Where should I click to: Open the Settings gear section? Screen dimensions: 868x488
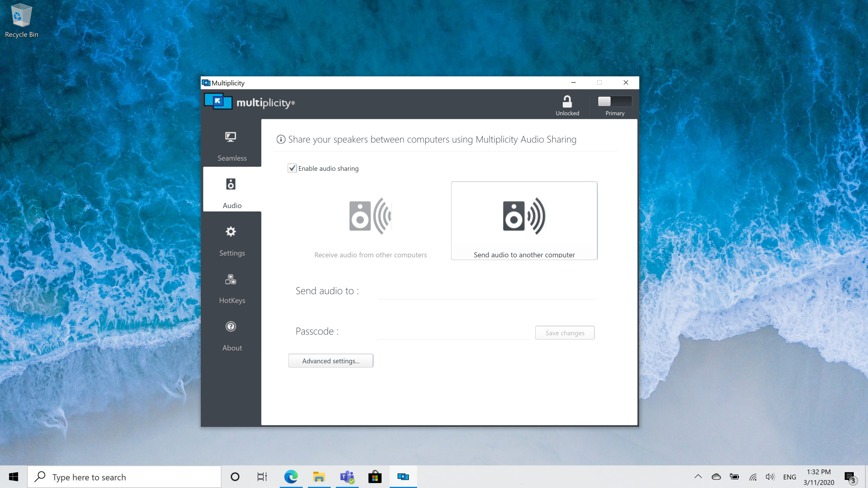pyautogui.click(x=232, y=241)
